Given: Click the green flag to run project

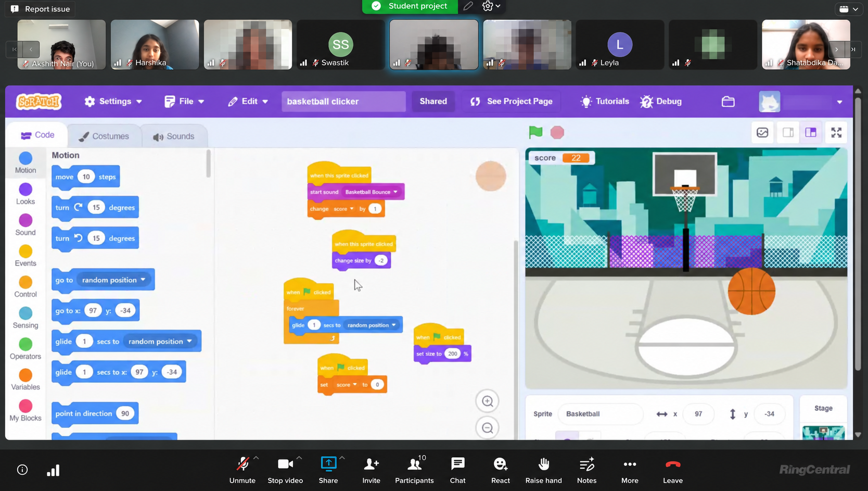Looking at the screenshot, I should [x=535, y=132].
